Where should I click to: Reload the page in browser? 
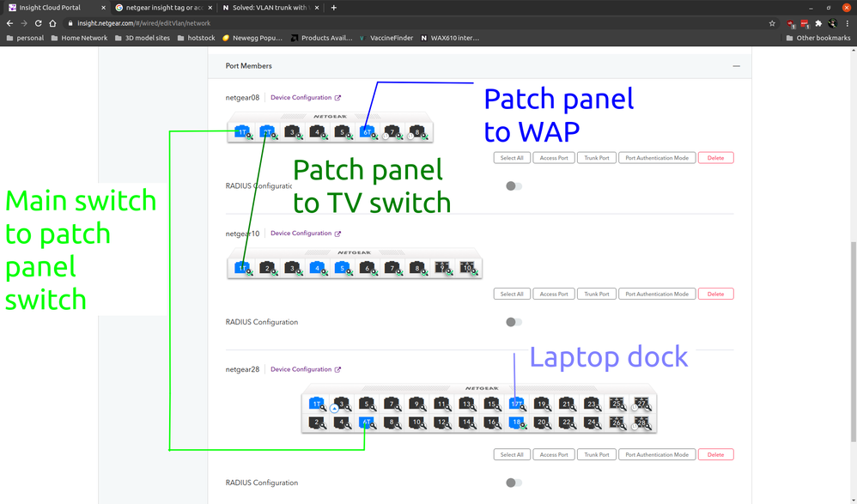(x=40, y=23)
